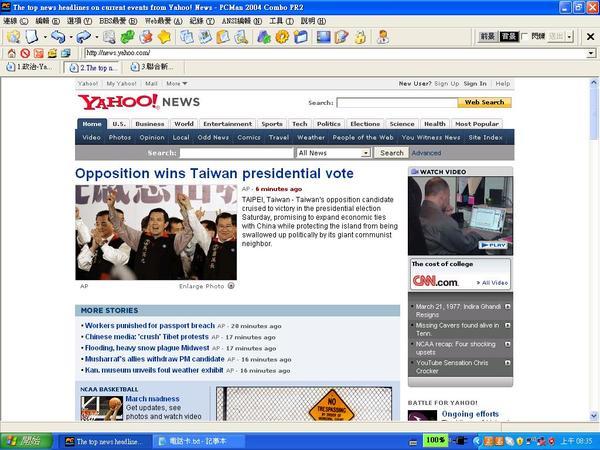
Task: Open Flooding, heavy snow plague Midwest story
Action: click(x=147, y=348)
